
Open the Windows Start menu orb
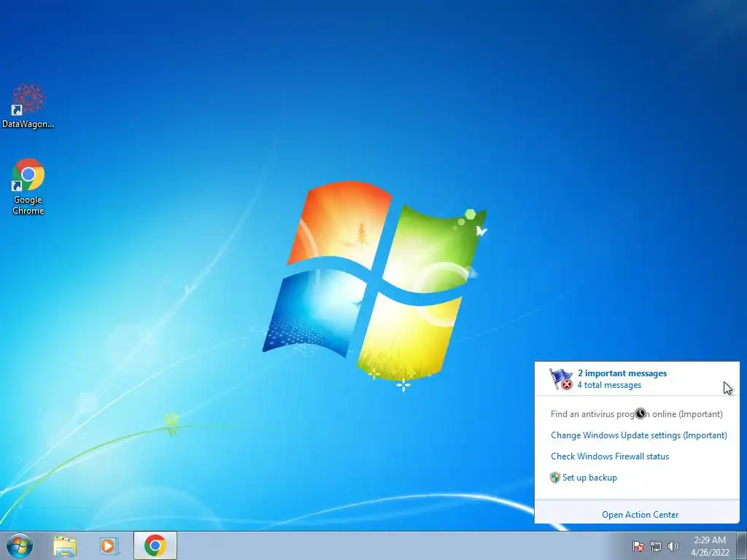point(20,545)
